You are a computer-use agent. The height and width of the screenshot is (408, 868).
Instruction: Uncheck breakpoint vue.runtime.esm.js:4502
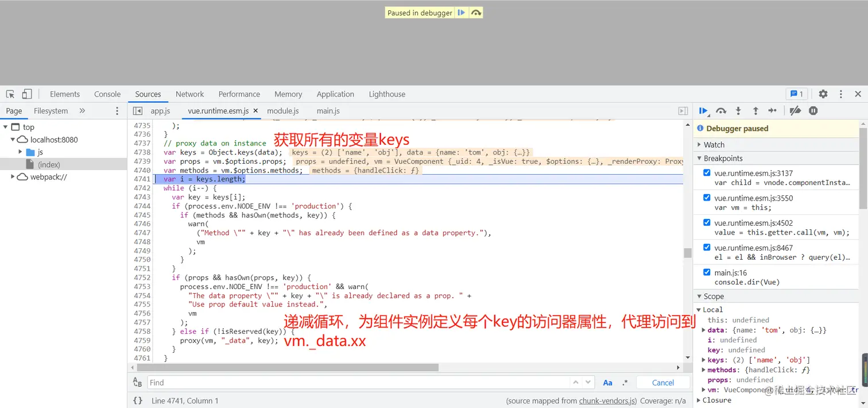coord(707,222)
